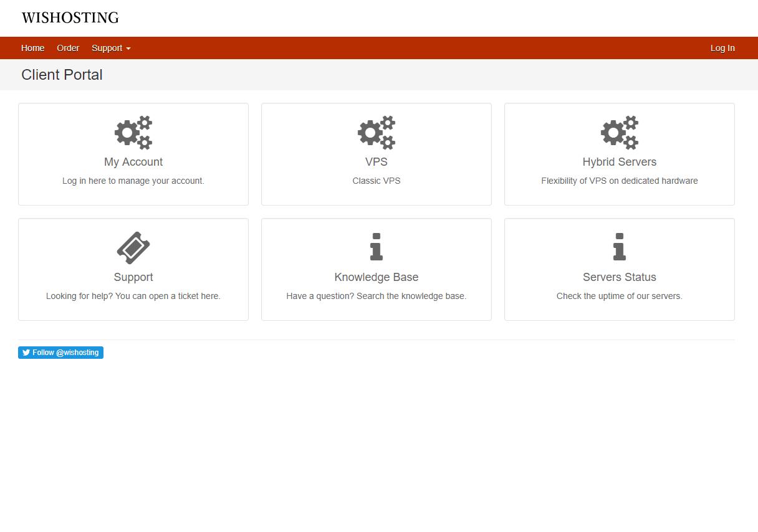758x532 pixels.
Task: Click the info icon above Servers Status
Action: 620,247
